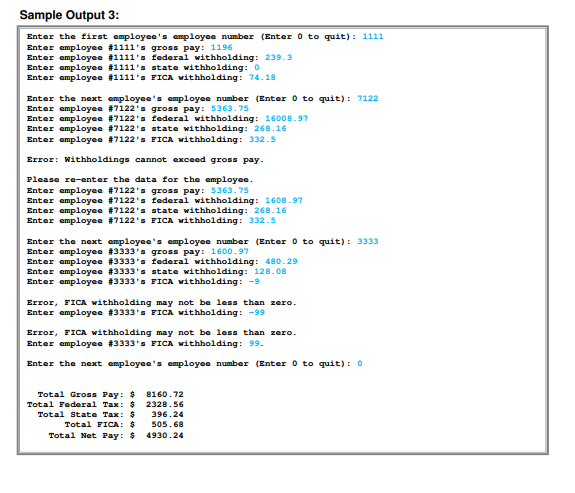This screenshot has height=493, width=575.
Task: Click the Total Gross Pay amount 8160.72
Action: point(165,395)
